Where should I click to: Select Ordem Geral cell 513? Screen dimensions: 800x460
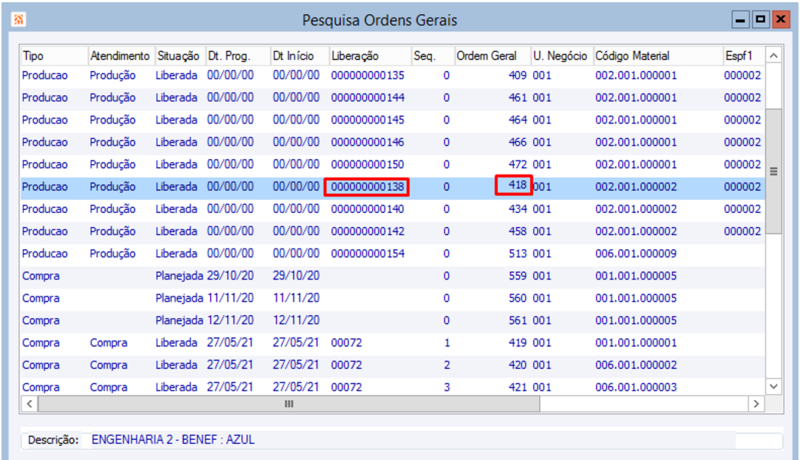click(x=517, y=253)
